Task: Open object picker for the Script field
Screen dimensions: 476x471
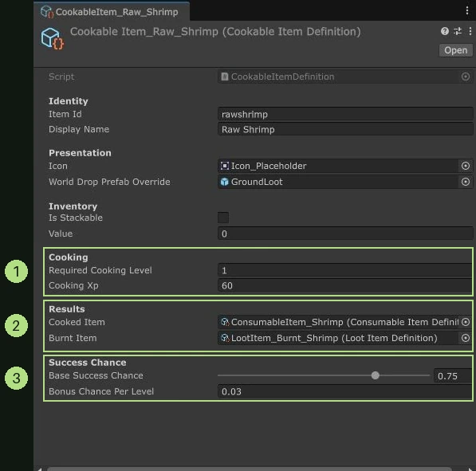Action: click(x=466, y=77)
